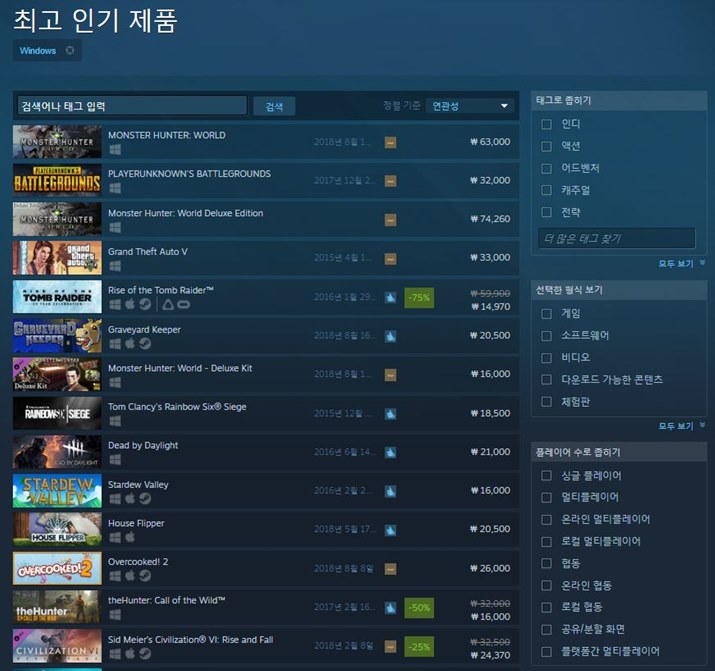
Task: Check the 인디 tag filter
Action: 546,124
